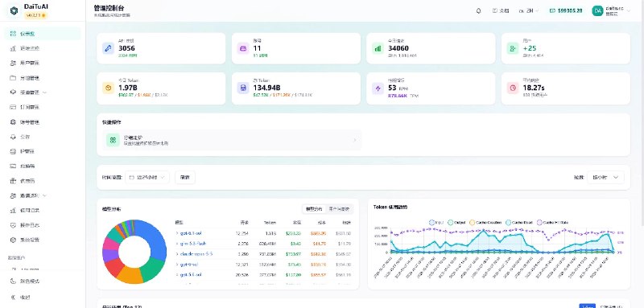Image resolution: width=644 pixels, height=308 pixels.
Task: Click the lightning icon on 53 RPM card
Action: (378, 88)
